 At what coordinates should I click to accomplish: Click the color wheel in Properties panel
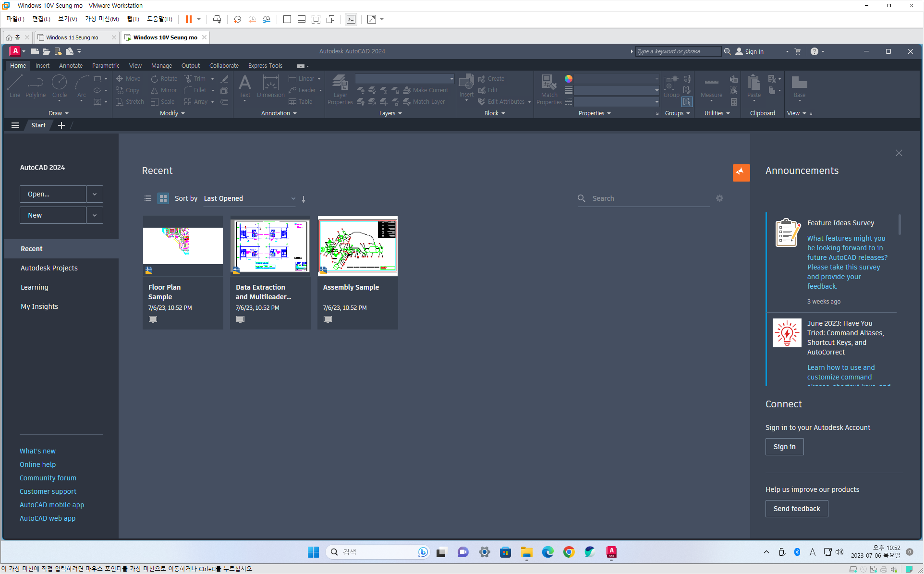point(569,79)
